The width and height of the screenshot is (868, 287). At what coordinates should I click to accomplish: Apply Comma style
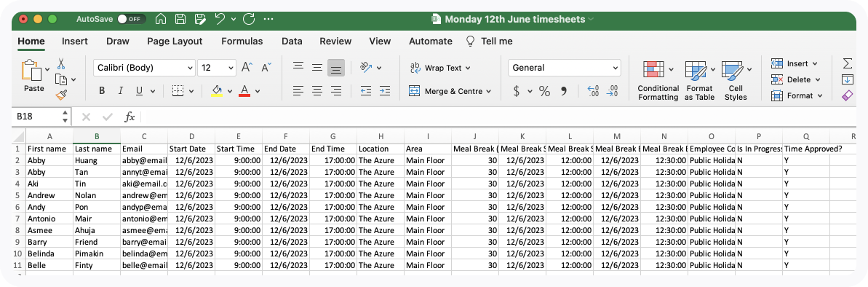564,91
